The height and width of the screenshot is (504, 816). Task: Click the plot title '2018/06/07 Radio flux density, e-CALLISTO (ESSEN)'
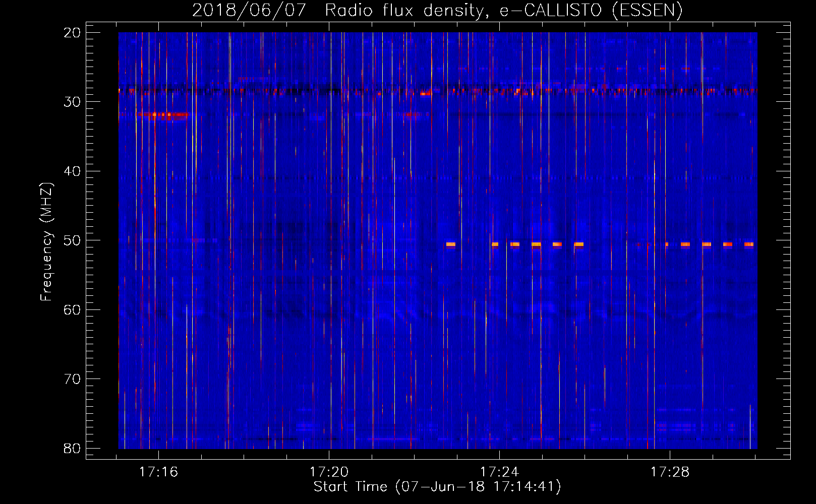[x=437, y=11]
